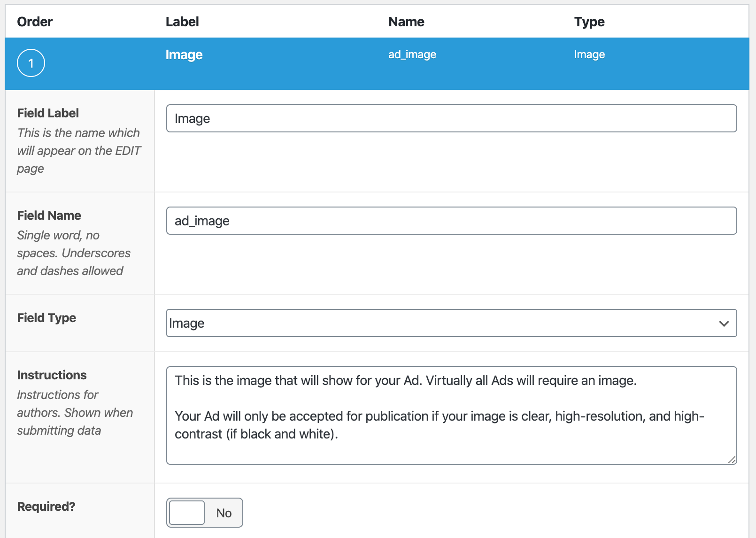The width and height of the screenshot is (756, 538).
Task: Click the Field Type dropdown chevron
Action: pos(724,323)
